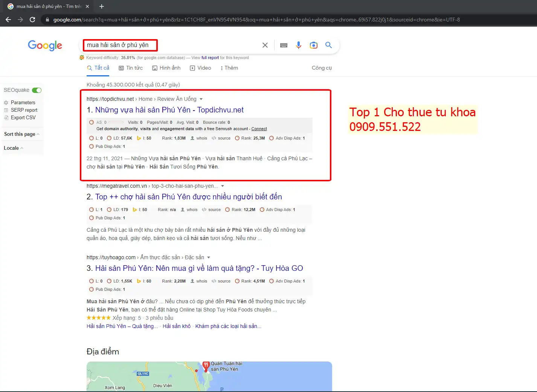Go back with the browser back arrow

[8, 20]
